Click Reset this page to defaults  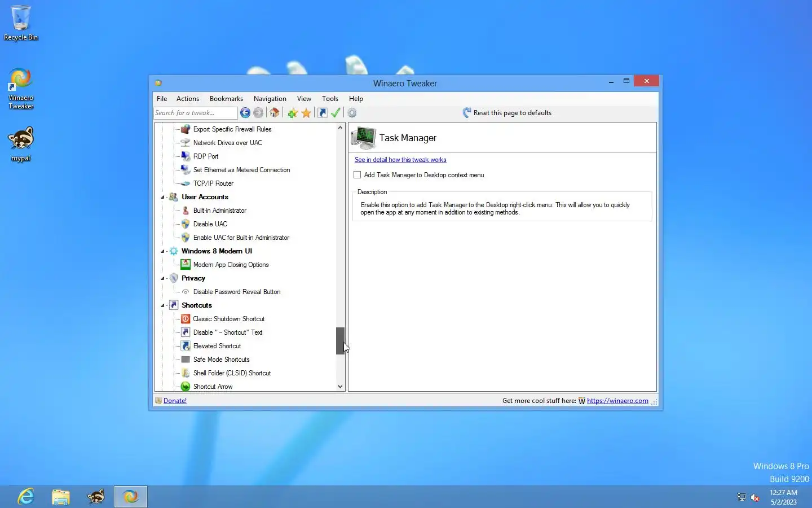point(507,113)
